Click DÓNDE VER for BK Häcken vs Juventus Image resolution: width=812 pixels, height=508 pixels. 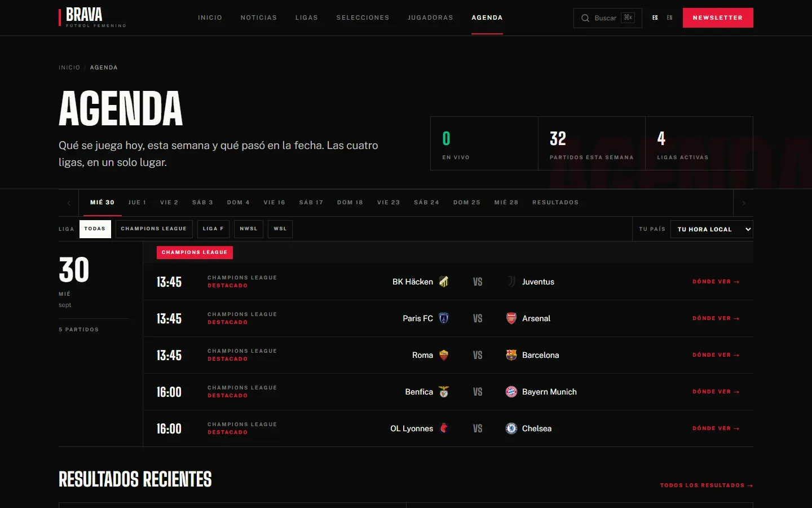(716, 282)
